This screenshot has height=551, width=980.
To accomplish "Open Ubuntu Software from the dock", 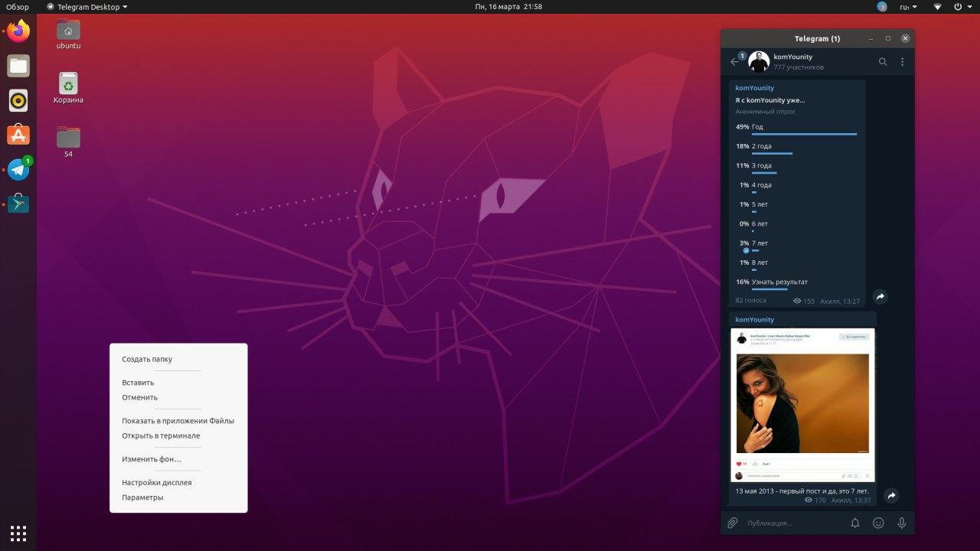I will click(18, 135).
